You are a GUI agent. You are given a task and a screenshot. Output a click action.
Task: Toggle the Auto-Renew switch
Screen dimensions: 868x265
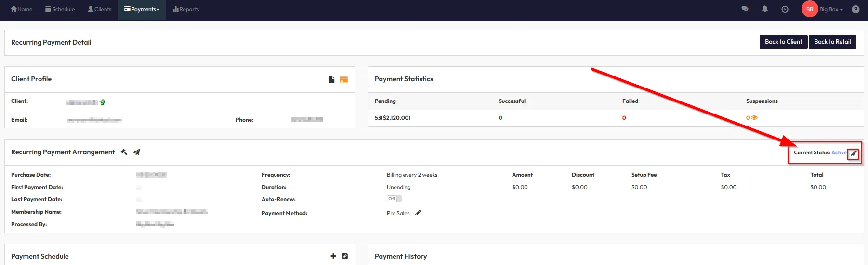pos(394,199)
